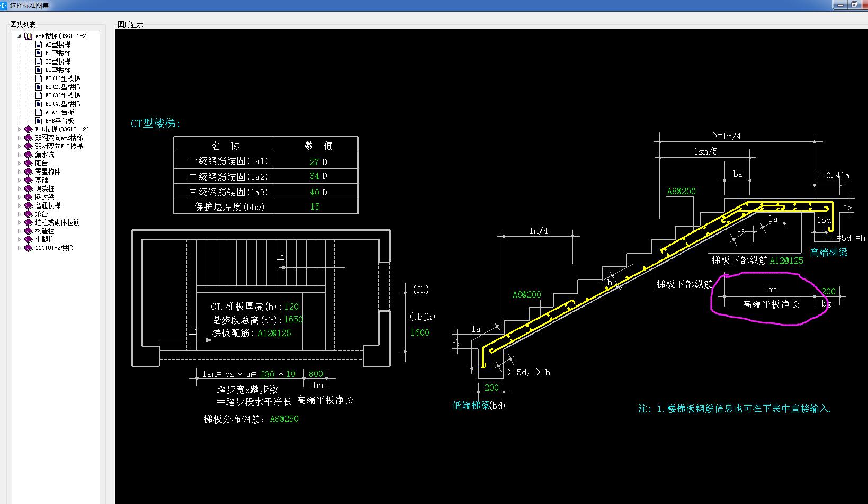Edit 梯板配筋 value A12@125 in plan view
Image resolution: width=868 pixels, height=504 pixels.
pos(274,333)
